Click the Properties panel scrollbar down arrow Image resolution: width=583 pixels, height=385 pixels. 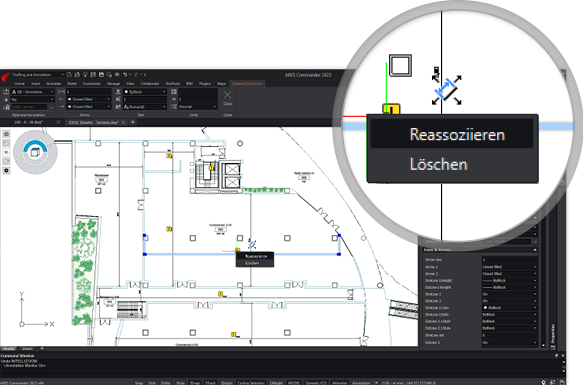click(544, 345)
